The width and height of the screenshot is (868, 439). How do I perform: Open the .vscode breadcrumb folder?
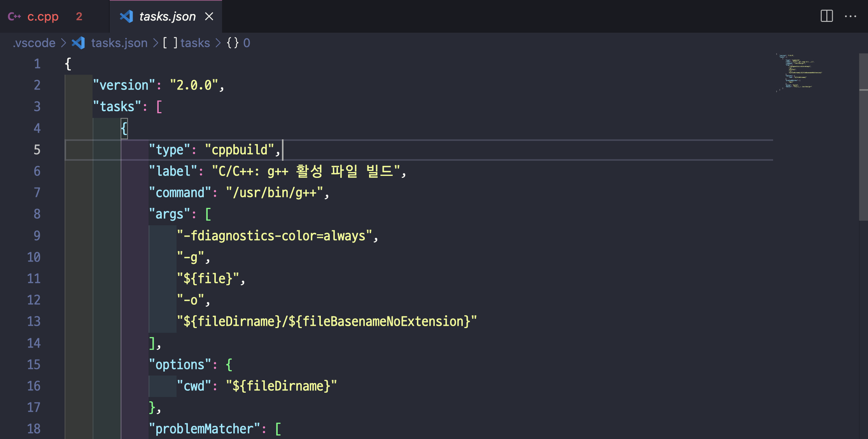pos(34,43)
